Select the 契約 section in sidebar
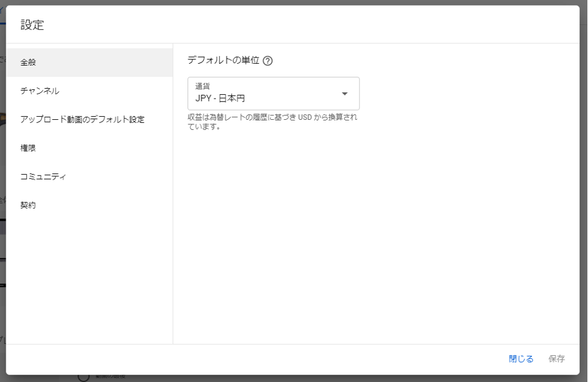 click(89, 205)
